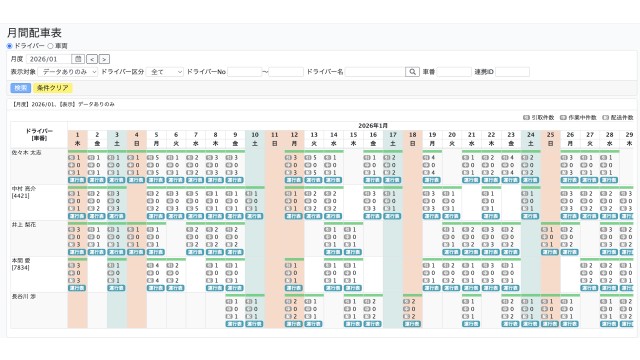
Task: Click pickup count icon for 佐々木 太志 day 5
Action: coord(150,158)
